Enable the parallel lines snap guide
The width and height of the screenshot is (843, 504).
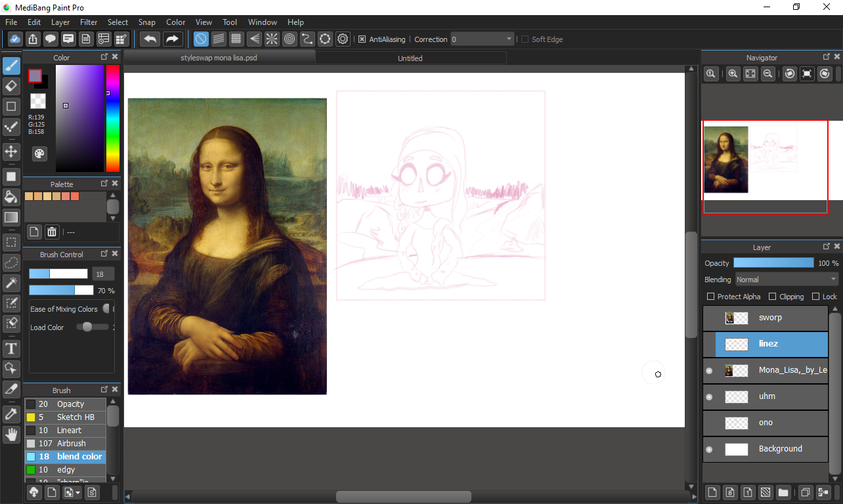(x=219, y=39)
